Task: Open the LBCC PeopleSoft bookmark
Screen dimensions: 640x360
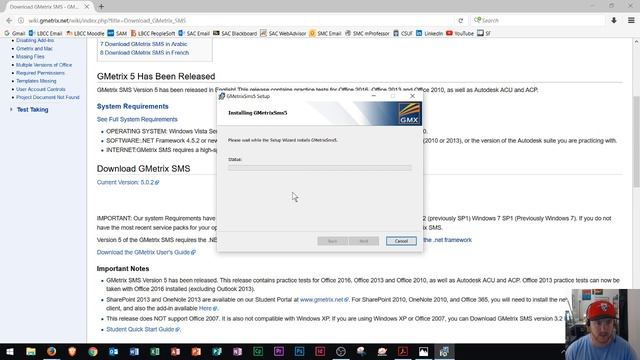Action: (153, 33)
